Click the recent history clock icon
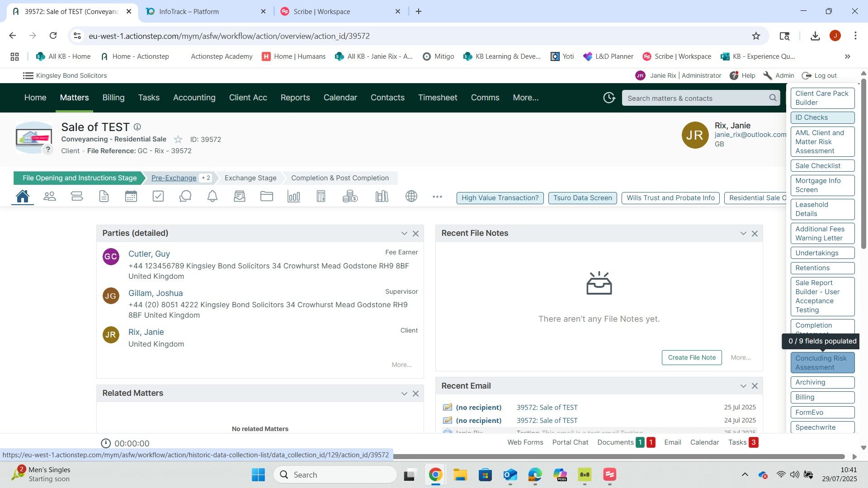868x488 pixels. (609, 98)
